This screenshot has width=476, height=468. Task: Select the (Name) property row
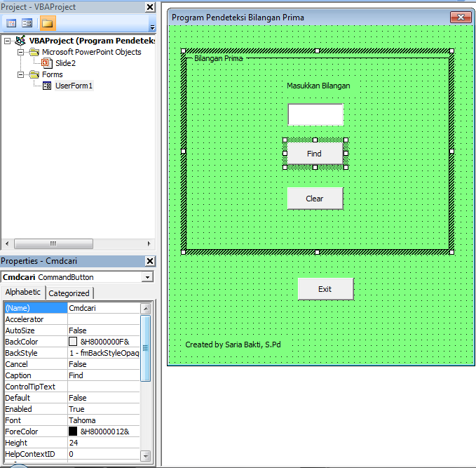point(72,308)
